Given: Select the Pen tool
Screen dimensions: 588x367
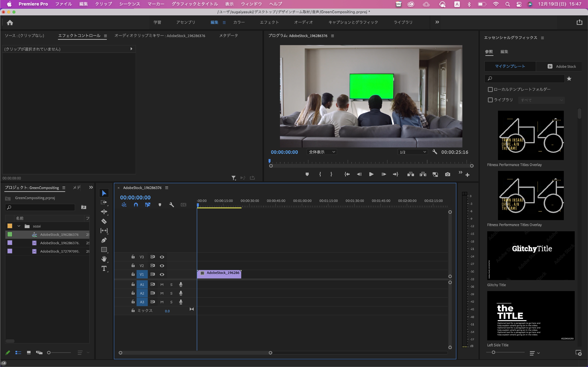Looking at the screenshot, I should (x=104, y=240).
